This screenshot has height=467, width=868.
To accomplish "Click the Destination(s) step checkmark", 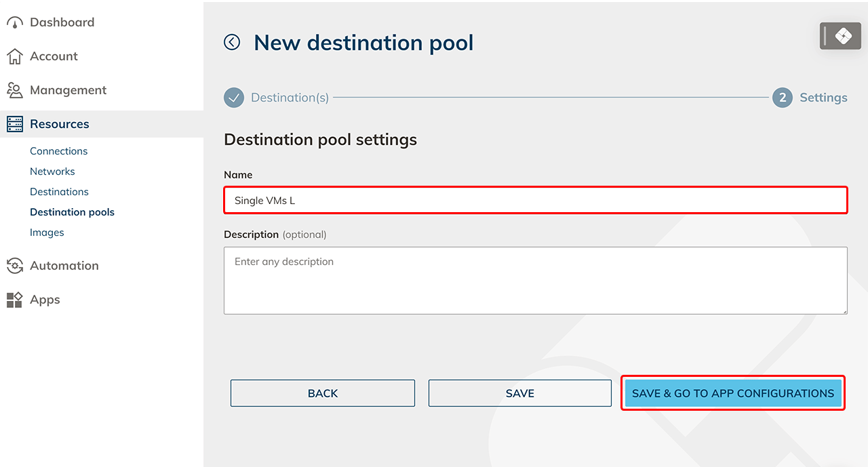I will 234,98.
